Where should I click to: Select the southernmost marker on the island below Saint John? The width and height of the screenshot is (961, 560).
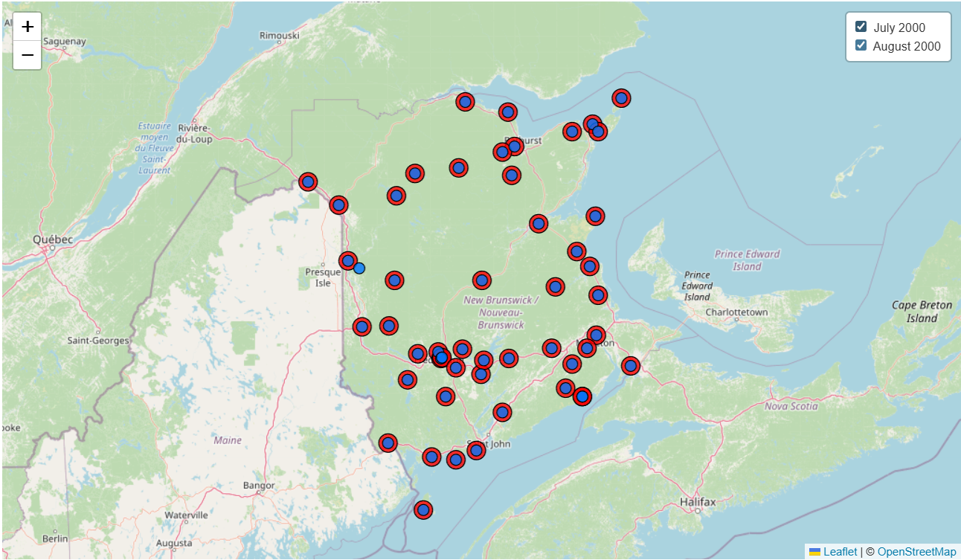(x=423, y=509)
